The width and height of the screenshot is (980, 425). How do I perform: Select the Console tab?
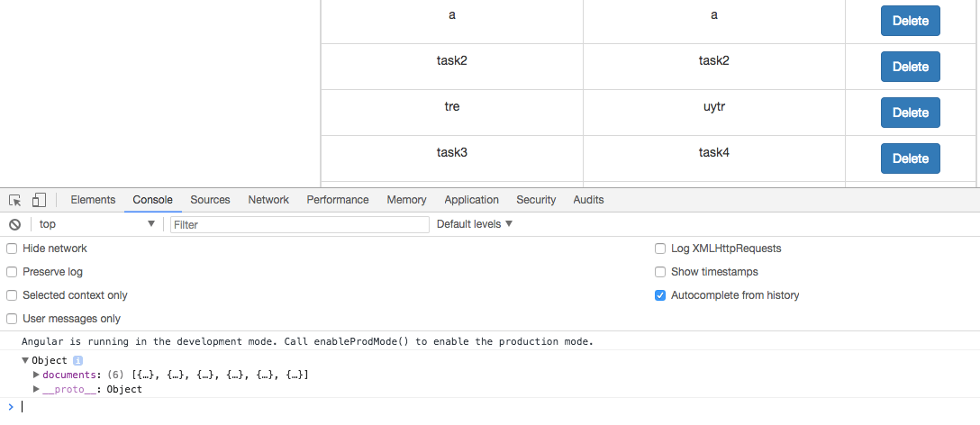point(152,200)
